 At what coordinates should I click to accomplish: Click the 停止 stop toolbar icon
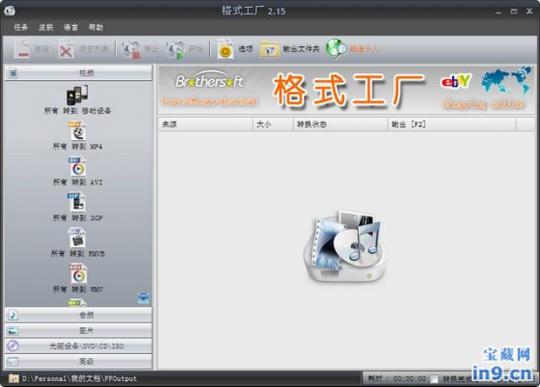[x=131, y=50]
